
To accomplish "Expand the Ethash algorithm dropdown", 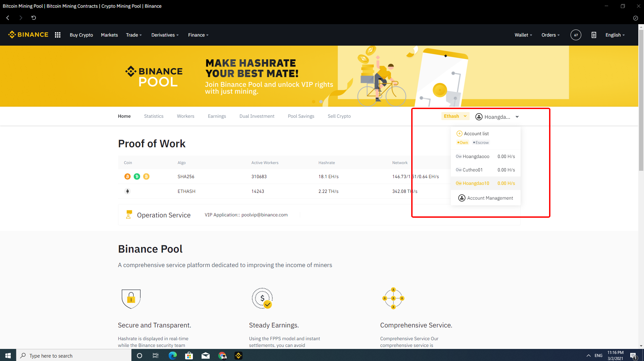I will [x=455, y=116].
